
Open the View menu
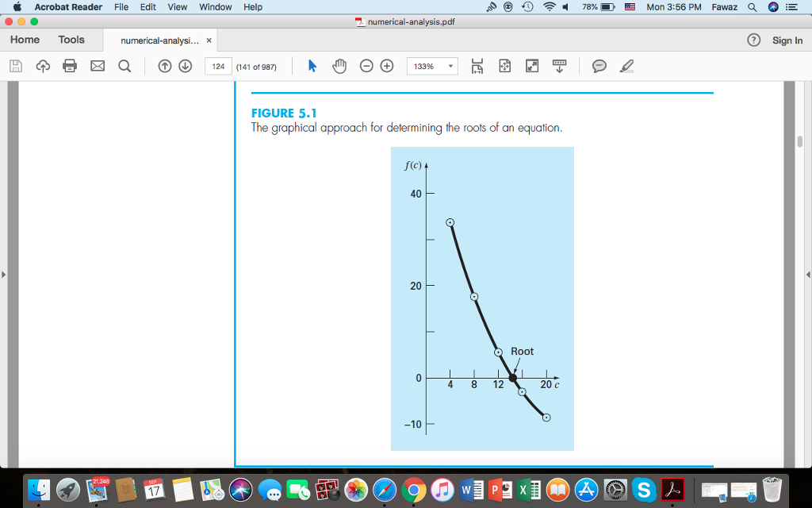177,7
